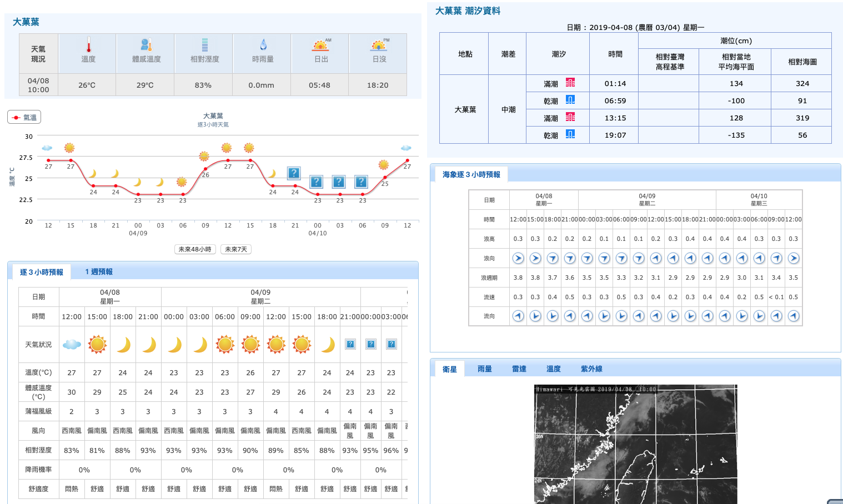Click the 83% value in the current weather table
This screenshot has width=843, height=504.
point(203,85)
